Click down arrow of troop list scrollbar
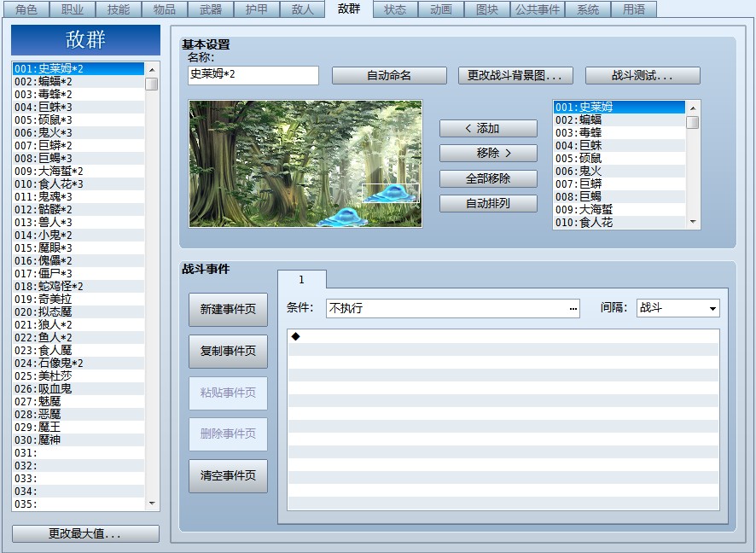Image resolution: width=756 pixels, height=553 pixels. (152, 504)
